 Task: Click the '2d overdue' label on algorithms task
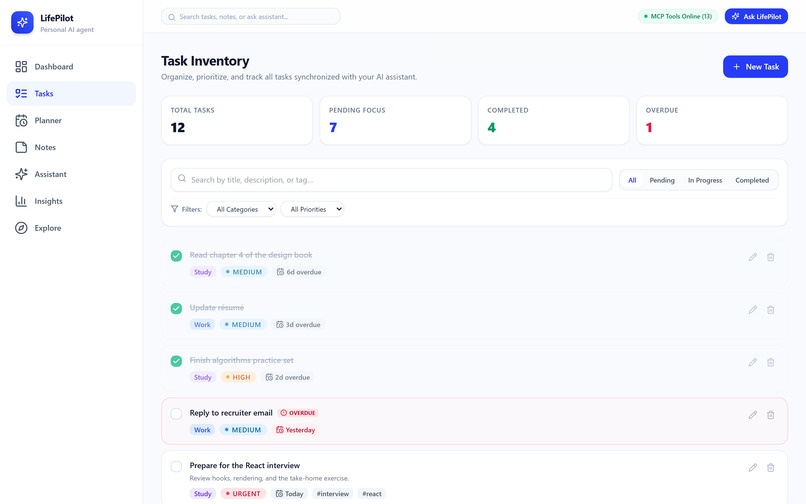tap(292, 377)
